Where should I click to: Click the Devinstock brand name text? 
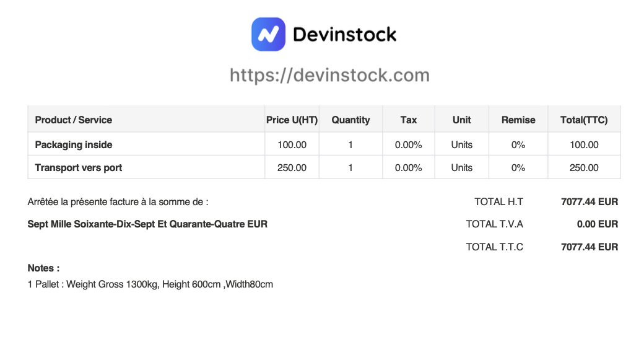coord(344,34)
